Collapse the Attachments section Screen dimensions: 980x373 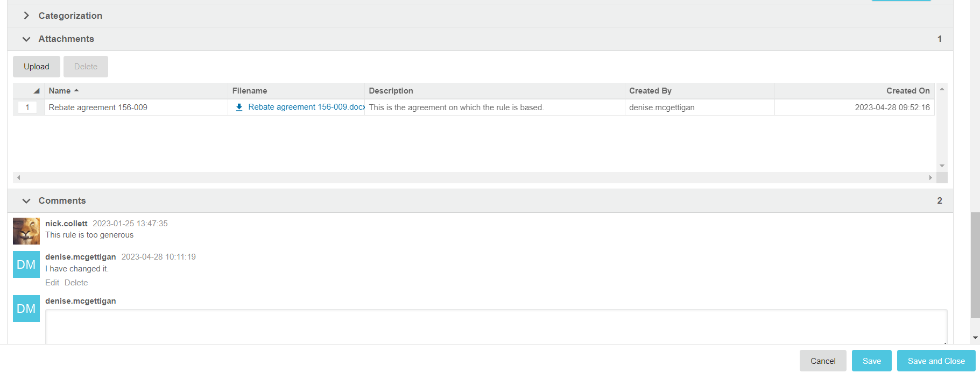pos(26,39)
